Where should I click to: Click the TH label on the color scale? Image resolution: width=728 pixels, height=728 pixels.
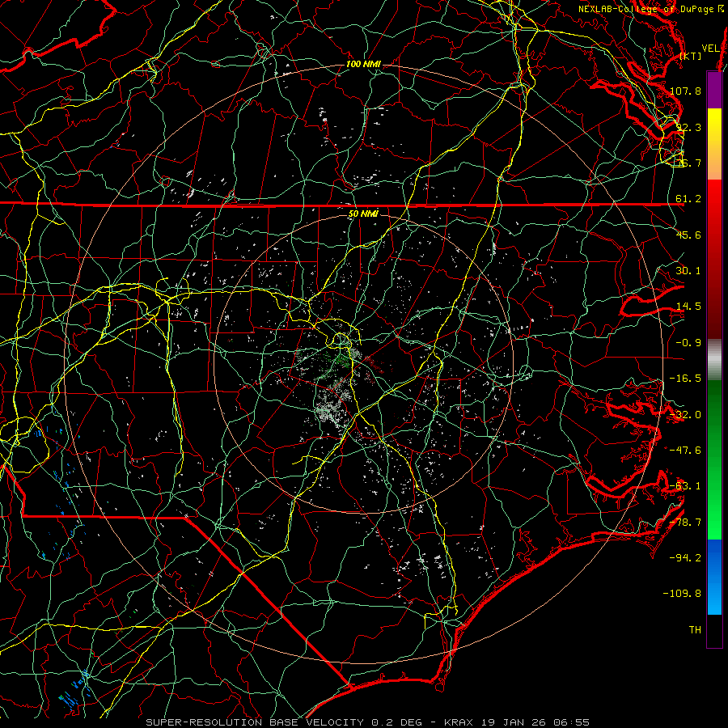tap(695, 630)
